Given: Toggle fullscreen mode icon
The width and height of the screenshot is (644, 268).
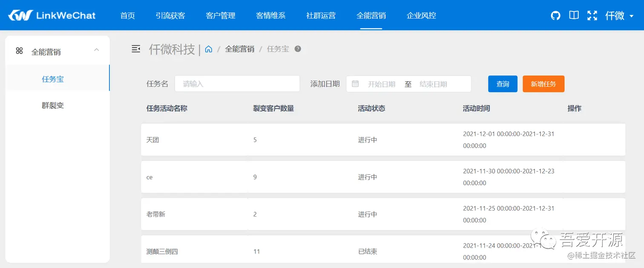Looking at the screenshot, I should tap(592, 16).
